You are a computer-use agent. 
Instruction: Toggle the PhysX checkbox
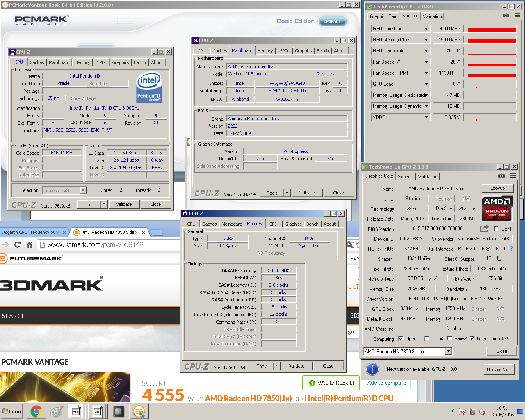450,339
